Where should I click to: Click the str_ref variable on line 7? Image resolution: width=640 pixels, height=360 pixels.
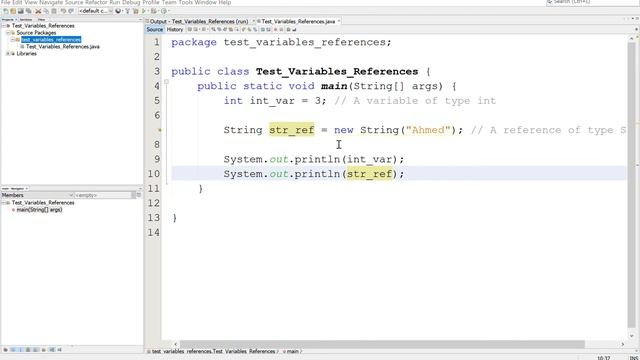(x=291, y=130)
